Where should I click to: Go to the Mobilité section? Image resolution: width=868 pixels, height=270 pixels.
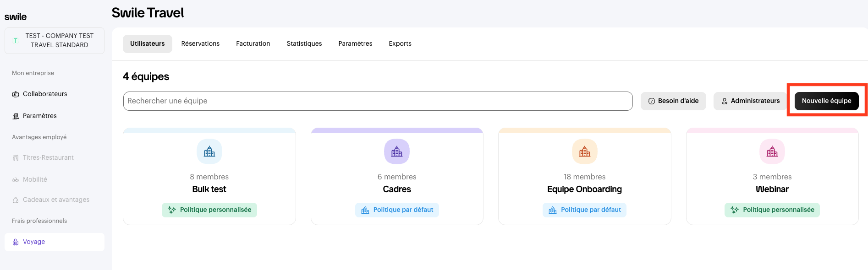click(35, 179)
